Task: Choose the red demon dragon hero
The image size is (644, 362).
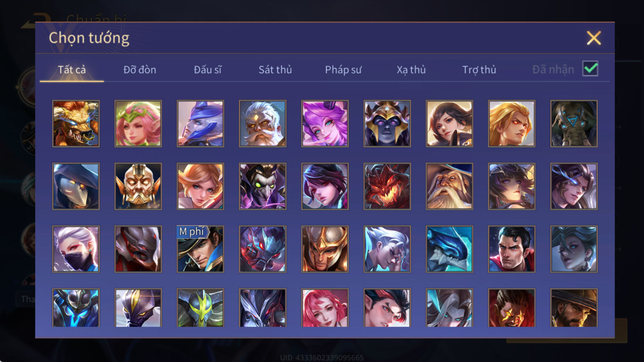Action: coord(387,186)
